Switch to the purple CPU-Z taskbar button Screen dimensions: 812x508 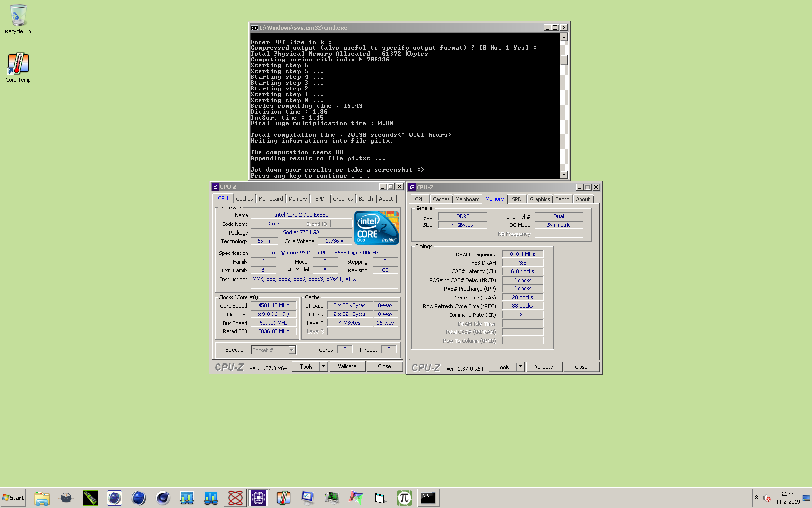tap(259, 498)
